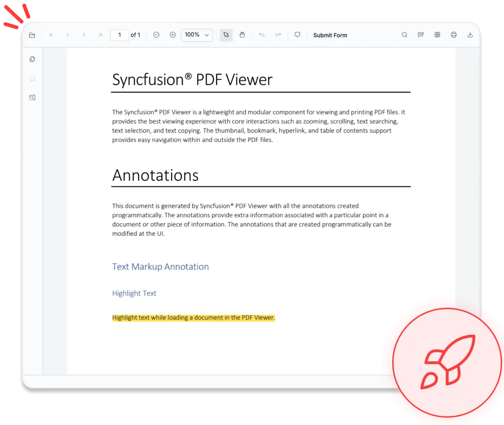Click the page number input field
The width and height of the screenshot is (504, 425).
click(x=120, y=35)
